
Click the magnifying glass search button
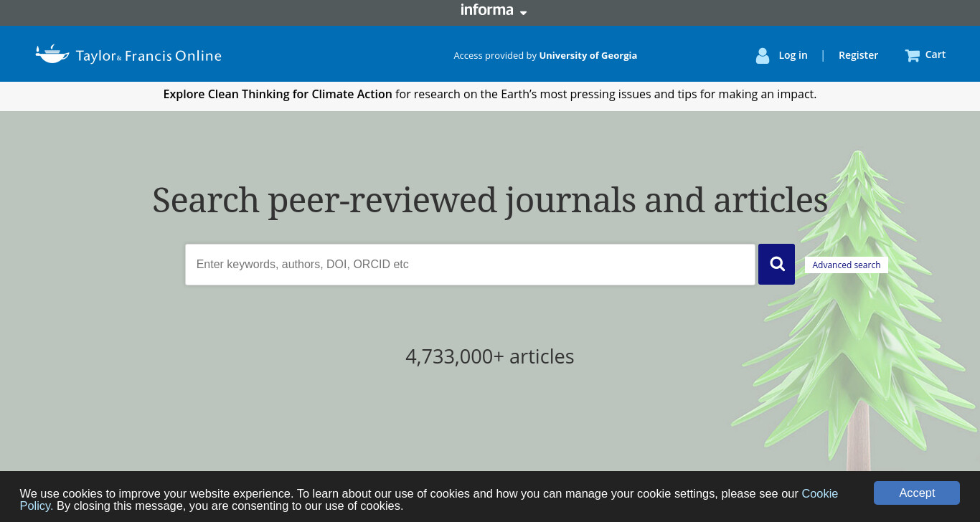coord(776,264)
